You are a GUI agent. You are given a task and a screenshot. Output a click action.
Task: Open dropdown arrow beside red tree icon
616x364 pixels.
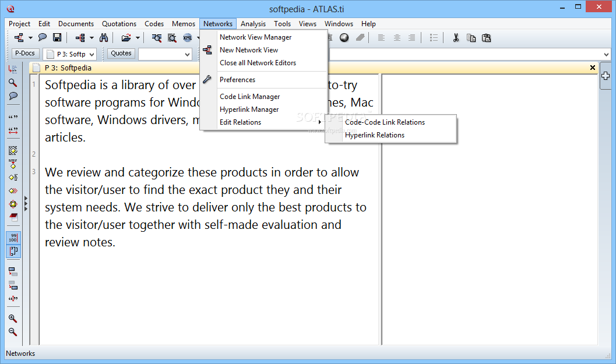91,38
